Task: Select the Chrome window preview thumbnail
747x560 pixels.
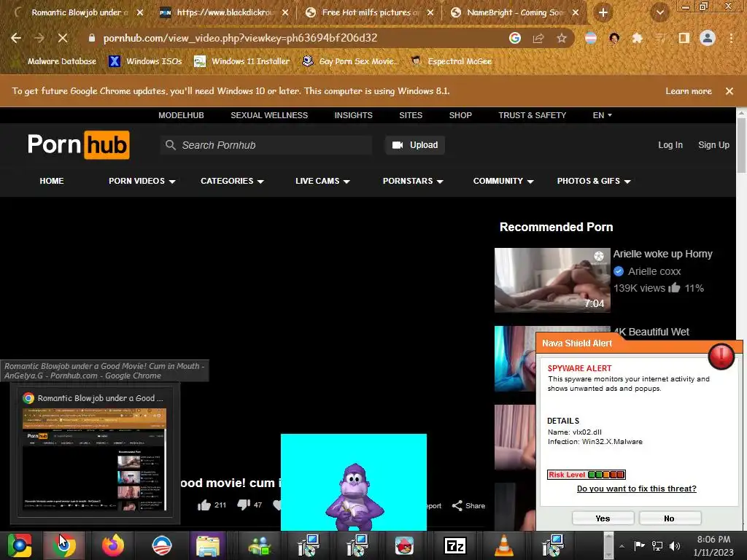Action: pos(95,459)
